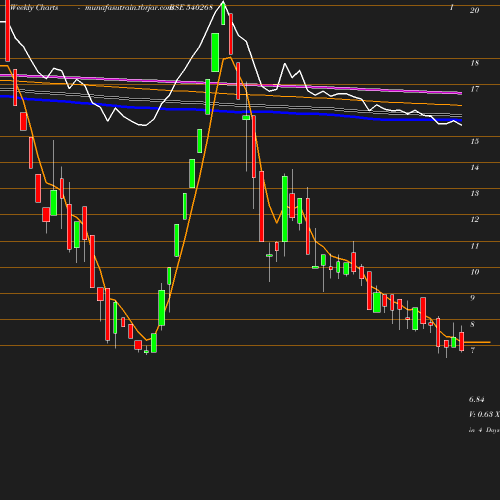Click the munafasutra website watermark label
The image size is (500, 500).
127,8
